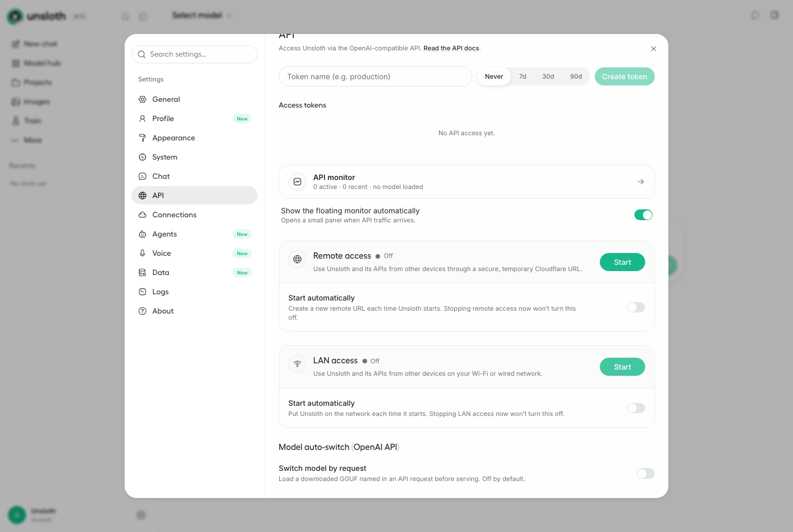This screenshot has width=793, height=532.
Task: Click the Unsloth user profile in background
Action: pyautogui.click(x=31, y=515)
